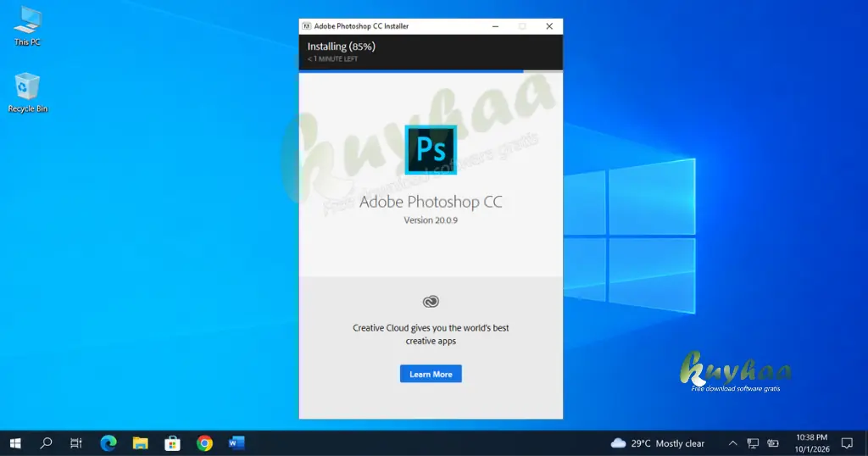Select Recycle Bin desktop icon
The width and height of the screenshot is (868, 456).
[x=27, y=92]
